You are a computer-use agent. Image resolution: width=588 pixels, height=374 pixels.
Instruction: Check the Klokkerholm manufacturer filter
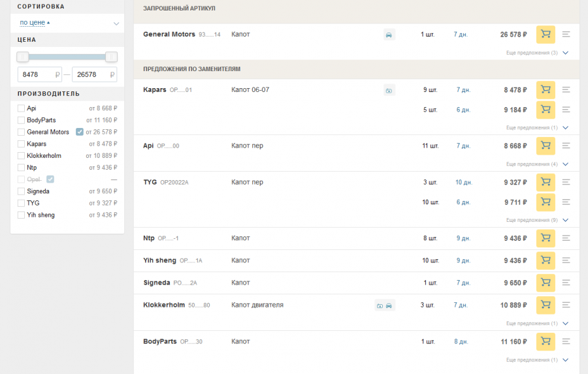point(21,156)
